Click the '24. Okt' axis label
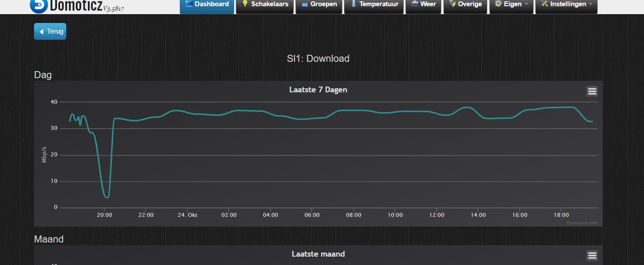This screenshot has width=644, height=265. point(187,215)
